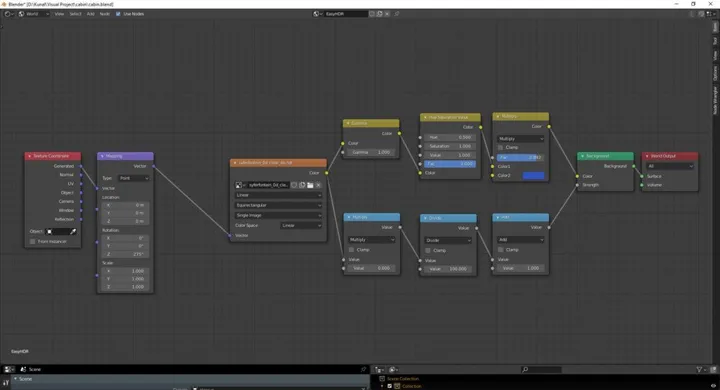Open World Output target dropdown set to All

coord(670,166)
